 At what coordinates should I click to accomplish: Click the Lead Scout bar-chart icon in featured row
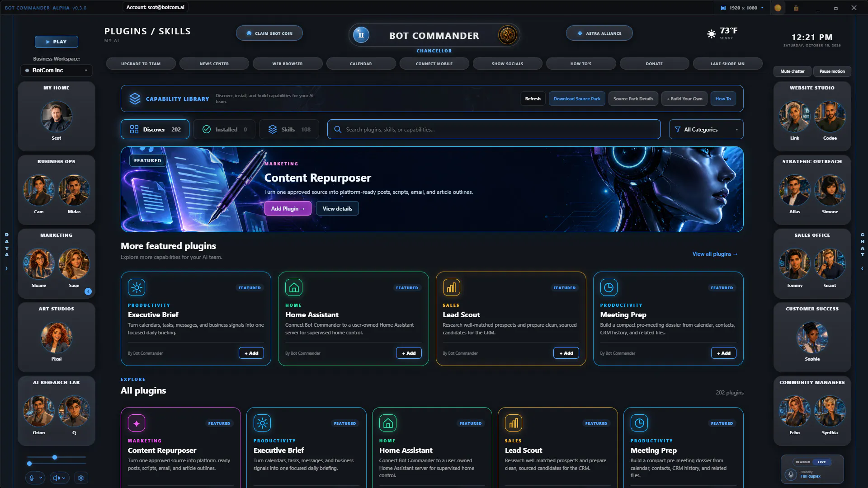point(451,287)
